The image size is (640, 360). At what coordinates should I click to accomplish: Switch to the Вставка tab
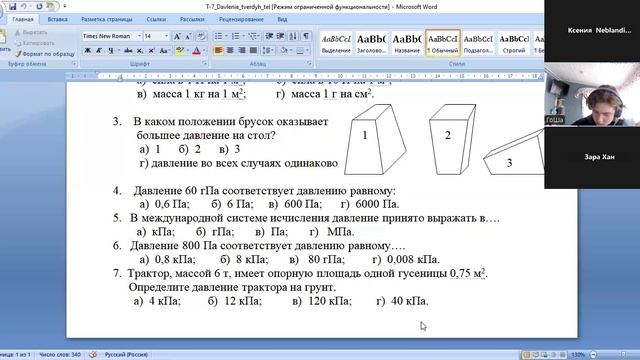[57, 19]
